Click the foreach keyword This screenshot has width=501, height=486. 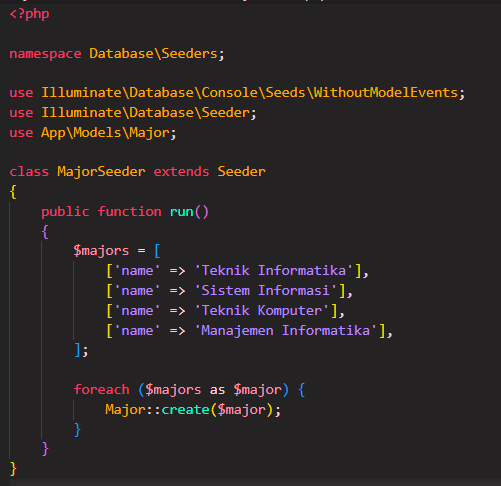tap(101, 389)
